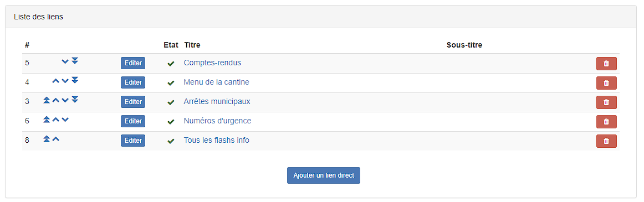Send Comptes-rendus to the bottom of list

click(75, 61)
